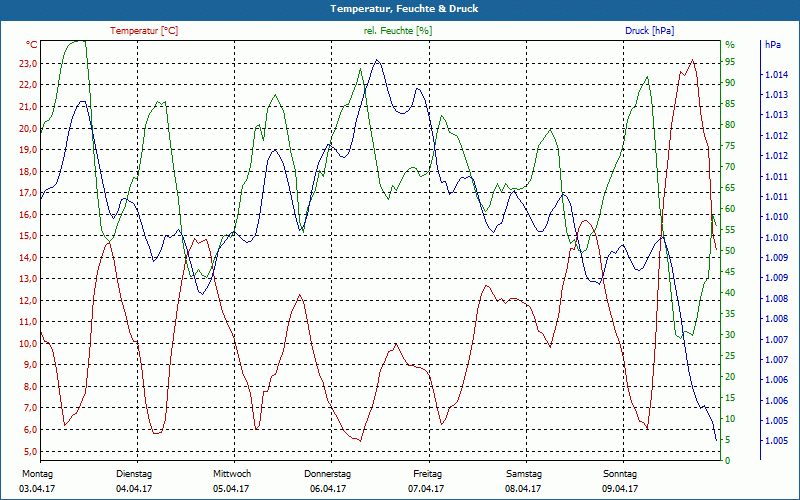Select the blue 'Druck [hPa]' legend label

(649, 31)
